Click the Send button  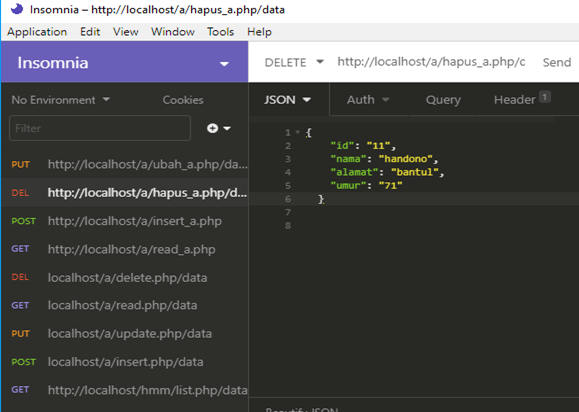[x=557, y=62]
